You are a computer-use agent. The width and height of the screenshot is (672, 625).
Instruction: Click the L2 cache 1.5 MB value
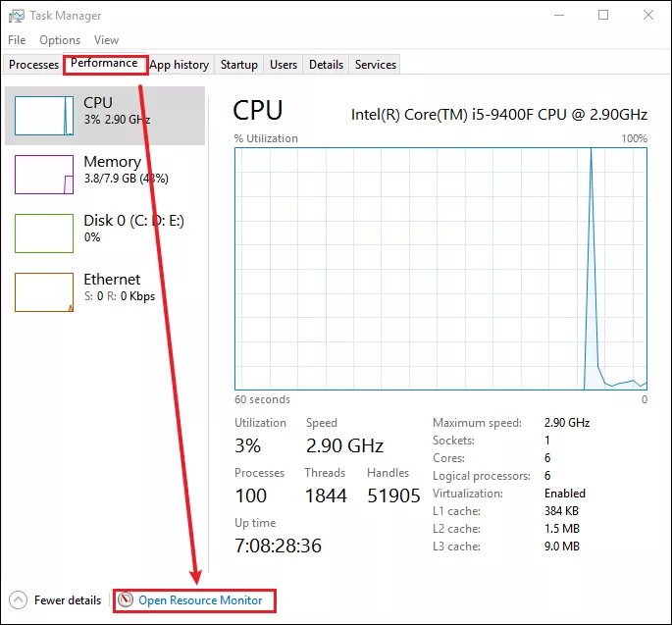click(x=562, y=529)
